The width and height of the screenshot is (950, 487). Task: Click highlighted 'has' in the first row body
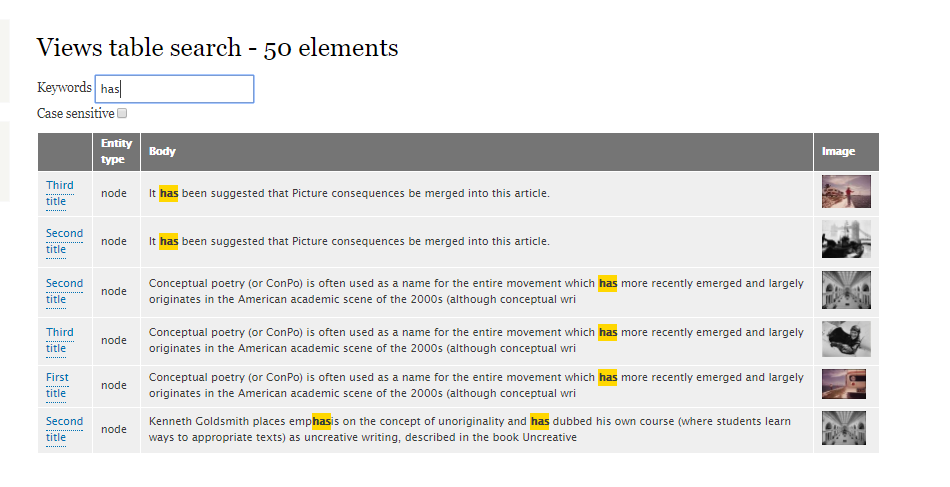click(x=169, y=193)
